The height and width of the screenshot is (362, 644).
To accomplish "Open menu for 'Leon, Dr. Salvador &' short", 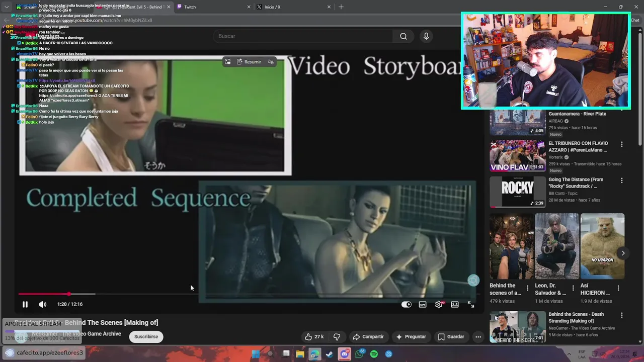I will click(x=573, y=288).
